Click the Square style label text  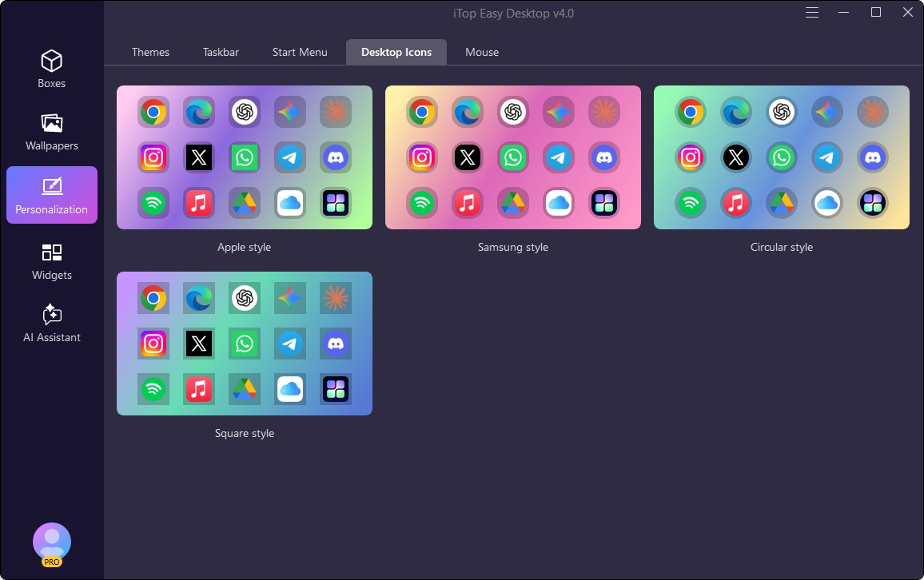(x=244, y=433)
